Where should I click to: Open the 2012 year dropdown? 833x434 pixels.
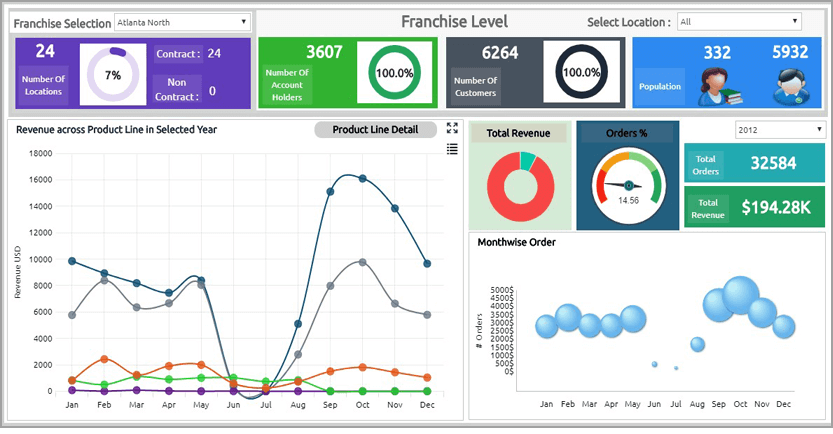tap(780, 130)
